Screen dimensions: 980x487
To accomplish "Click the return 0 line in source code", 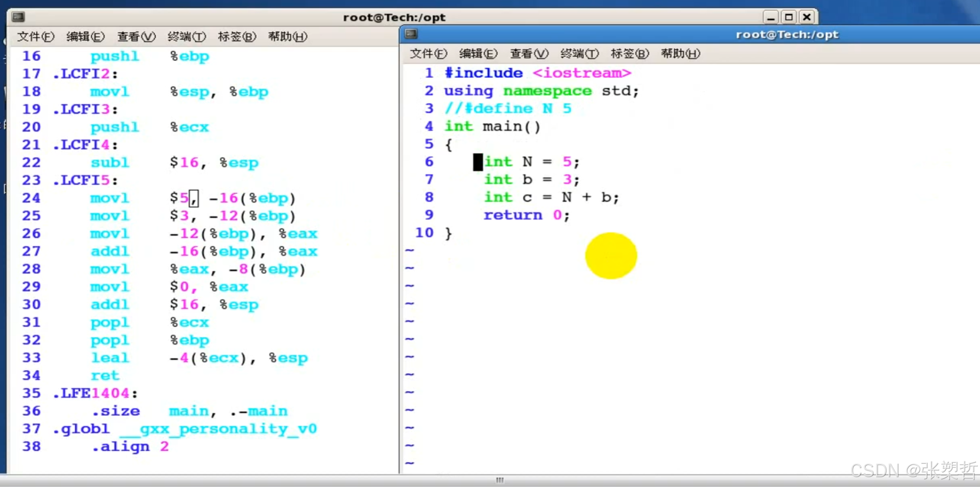I will click(526, 215).
